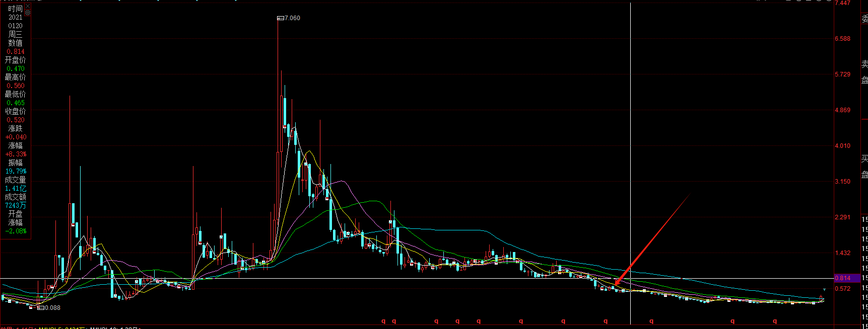The height and width of the screenshot is (329, 868).
Task: Click the 19.79% amplitude value
Action: (16, 171)
